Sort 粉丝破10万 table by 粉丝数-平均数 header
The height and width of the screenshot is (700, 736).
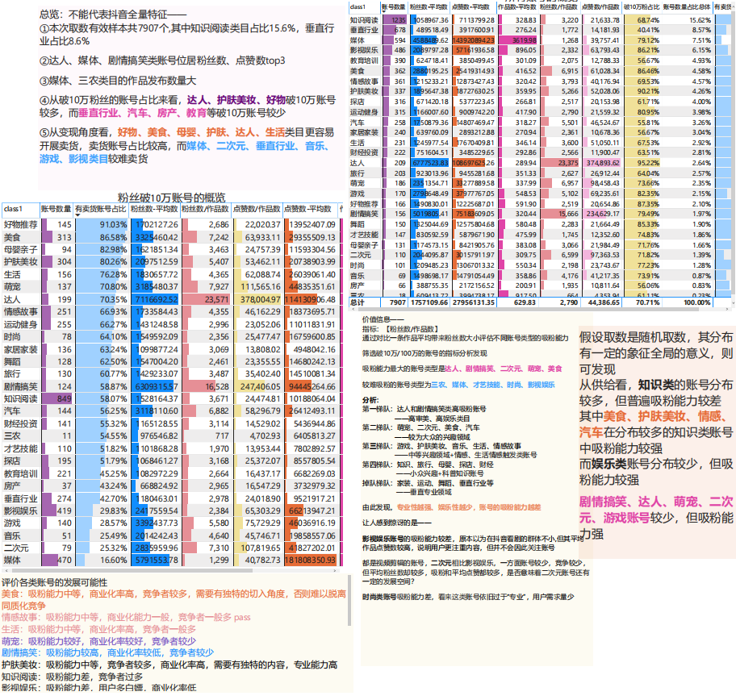(x=154, y=209)
